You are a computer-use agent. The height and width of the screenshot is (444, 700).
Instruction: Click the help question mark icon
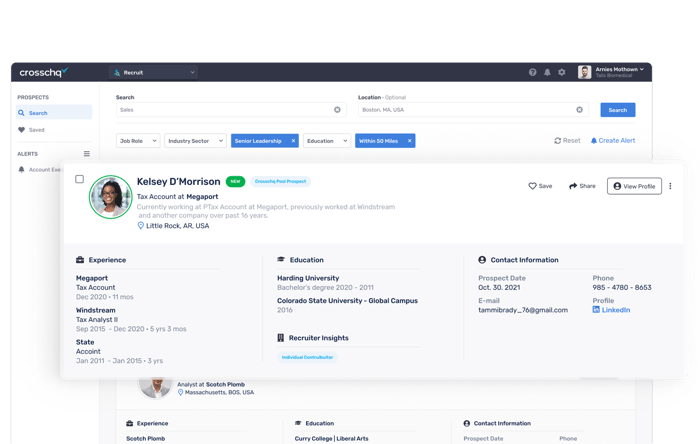point(532,72)
